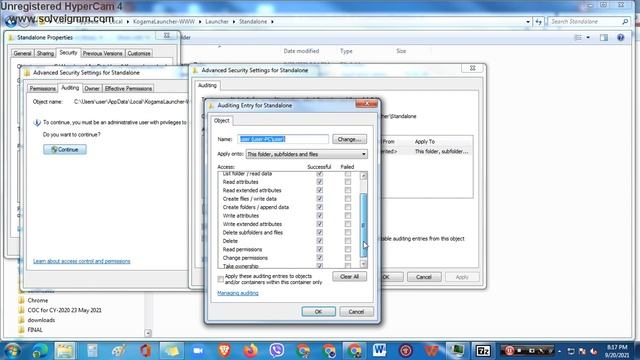Select the Permissions tab in Advanced Security Settings
640x360 pixels.
[42, 89]
